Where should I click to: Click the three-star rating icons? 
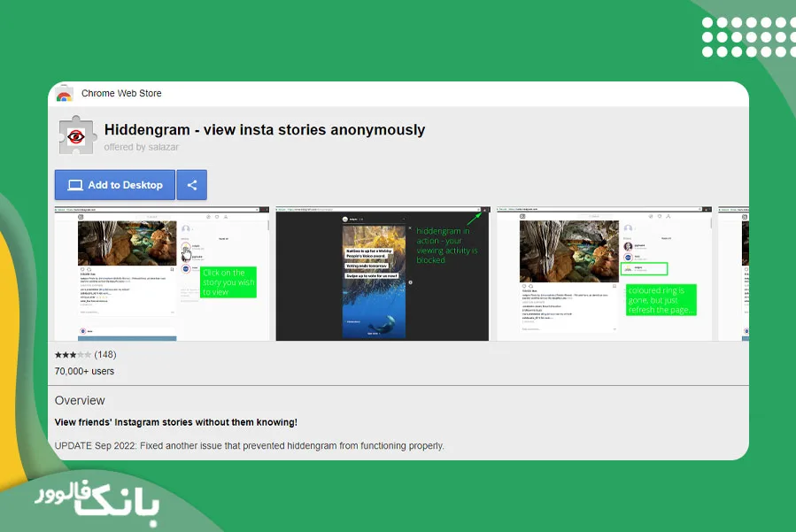73,355
